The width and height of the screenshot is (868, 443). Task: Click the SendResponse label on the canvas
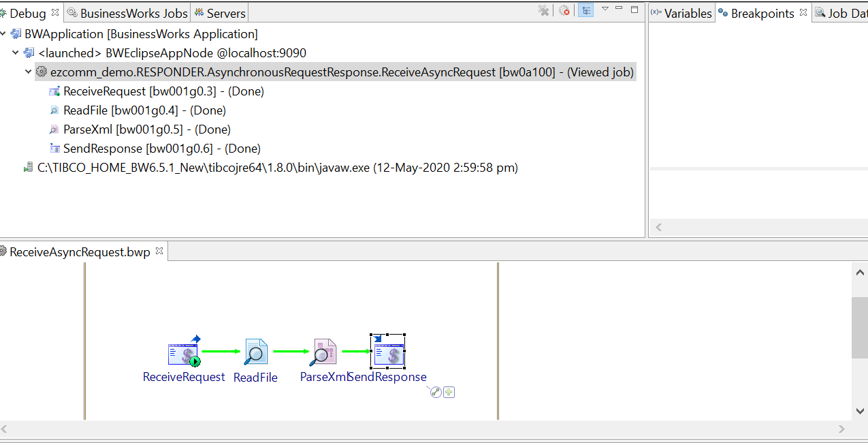point(388,377)
